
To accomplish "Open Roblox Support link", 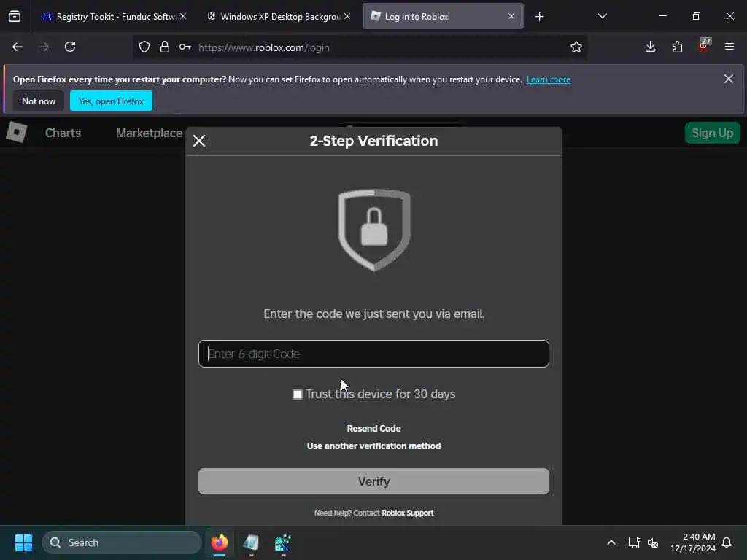I will point(407,513).
